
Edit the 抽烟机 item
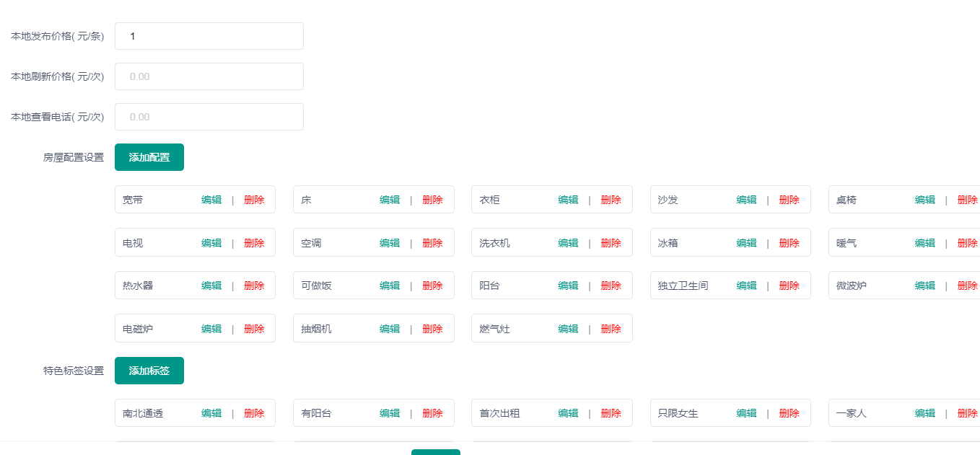(390, 329)
